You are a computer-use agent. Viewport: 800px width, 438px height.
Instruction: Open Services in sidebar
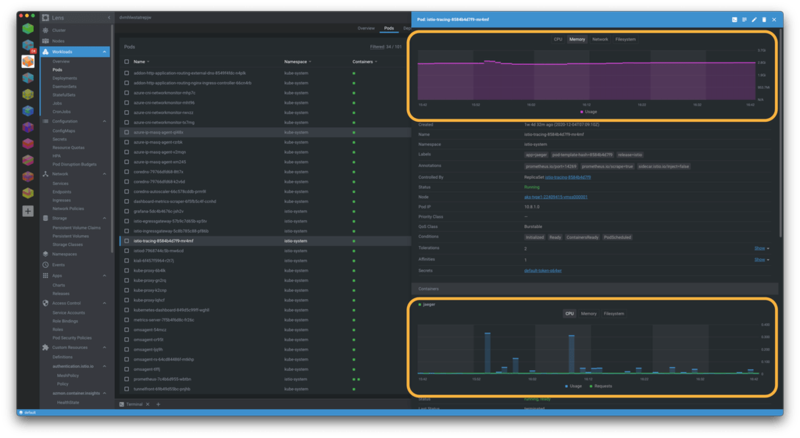[x=60, y=183]
